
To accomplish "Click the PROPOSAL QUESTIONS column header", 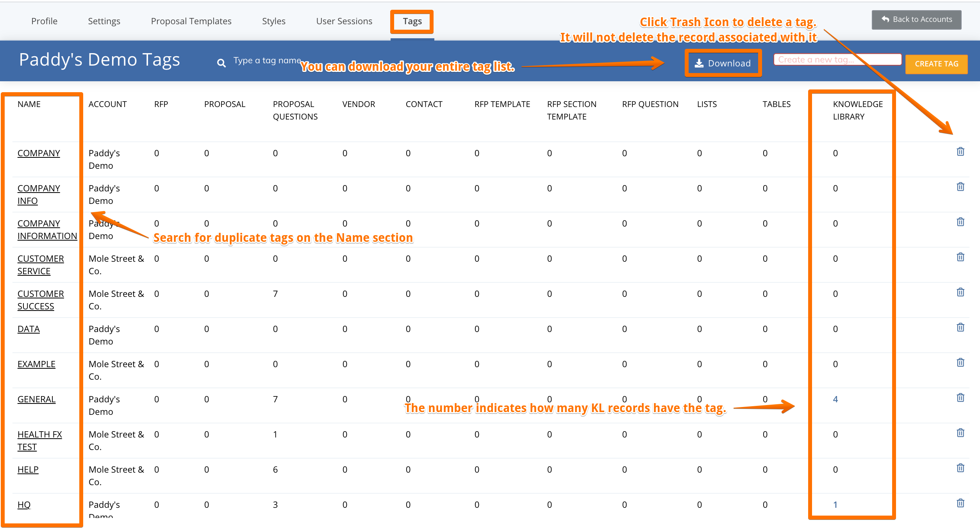I will 295,111.
